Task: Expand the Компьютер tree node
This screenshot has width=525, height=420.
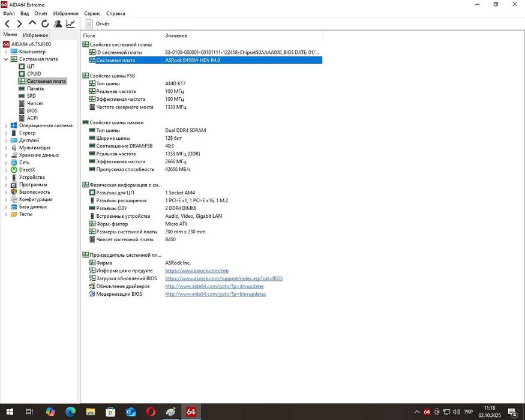Action: tap(6, 52)
